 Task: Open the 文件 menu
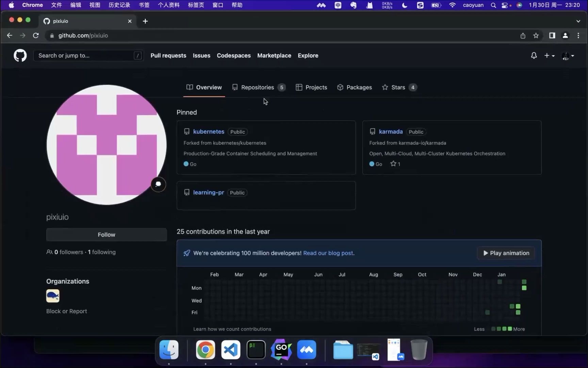(56, 5)
